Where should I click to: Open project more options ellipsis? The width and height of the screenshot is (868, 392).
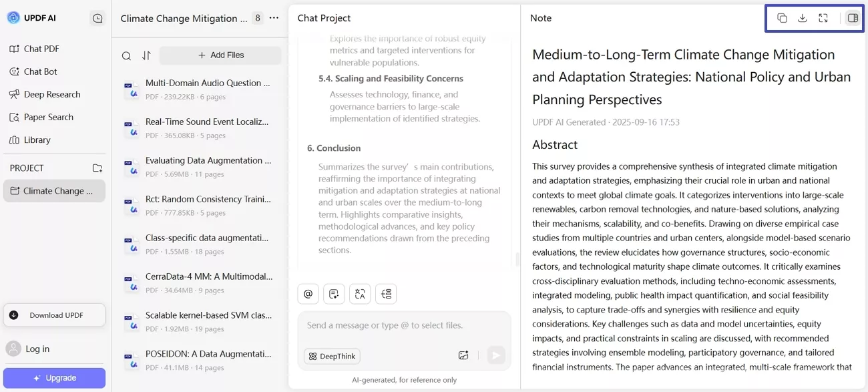pyautogui.click(x=274, y=18)
